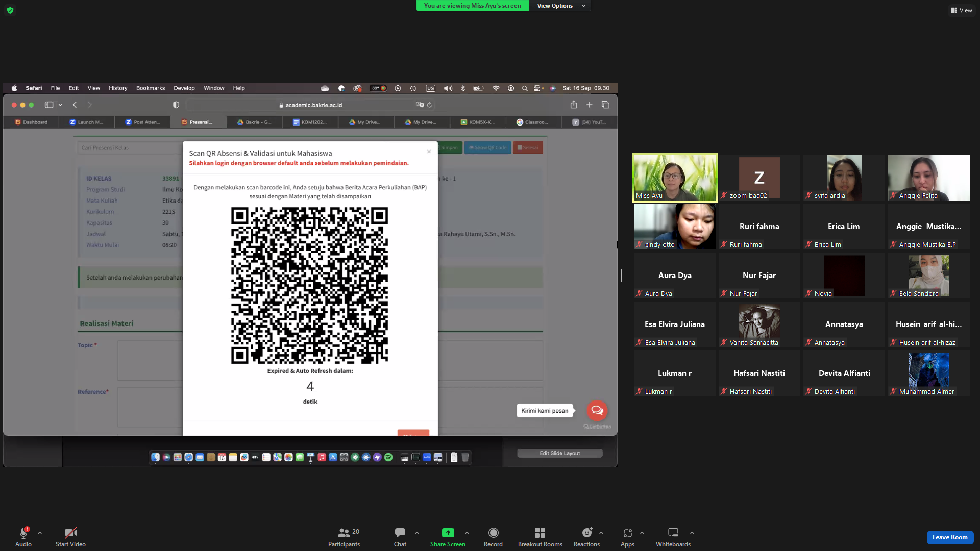The height and width of the screenshot is (551, 980).
Task: Click Safari's privacy shield icon
Action: point(176,105)
